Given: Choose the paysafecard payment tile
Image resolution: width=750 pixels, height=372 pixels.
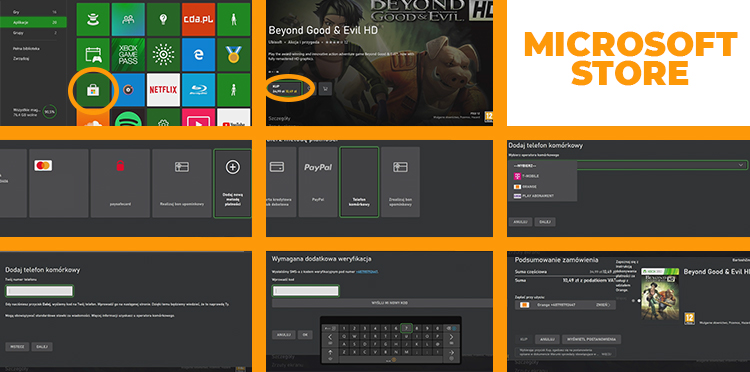Looking at the screenshot, I should coord(120,183).
